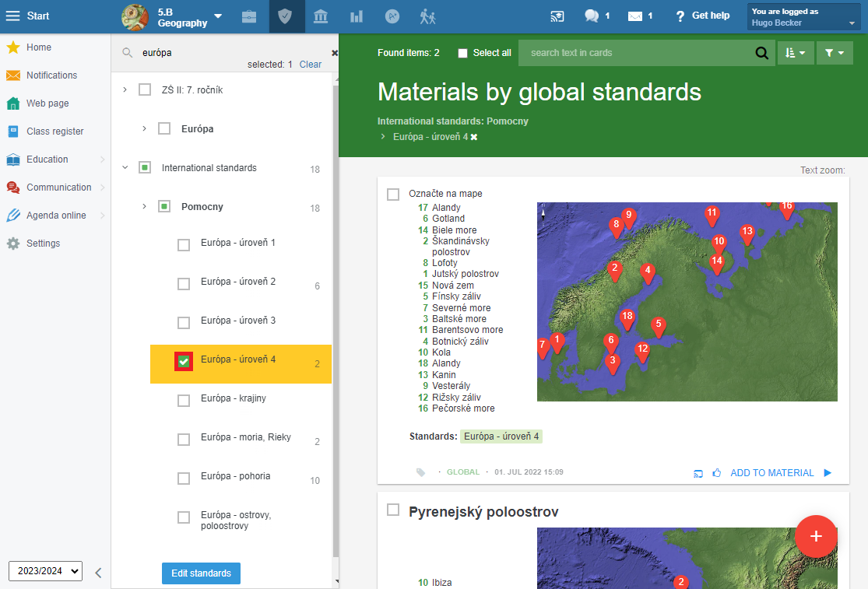Click the 5.B Geography class avatar
This screenshot has width=868, height=589.
pyautogui.click(x=135, y=17)
